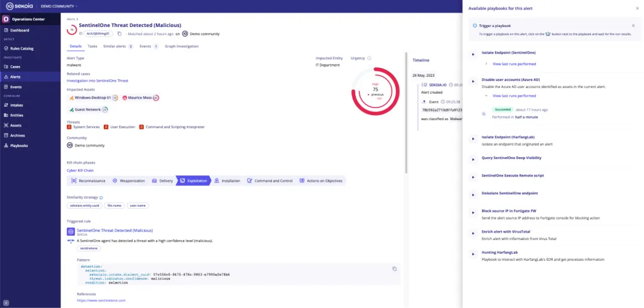The image size is (644, 308).
Task: Switch to the Similar alerts tab
Action: 118,47
